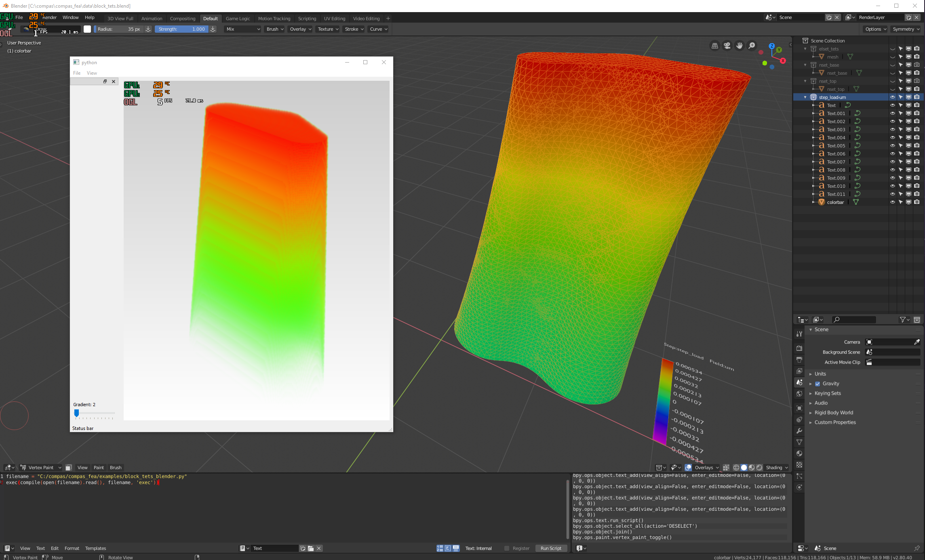Open the View menu in Python panel
Screen dimensions: 925x560
[91, 73]
